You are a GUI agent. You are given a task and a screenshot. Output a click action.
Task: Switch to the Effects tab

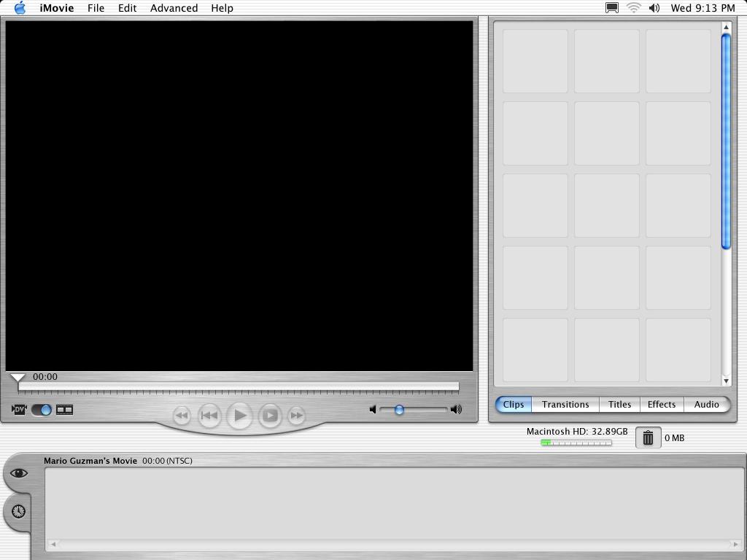(662, 404)
